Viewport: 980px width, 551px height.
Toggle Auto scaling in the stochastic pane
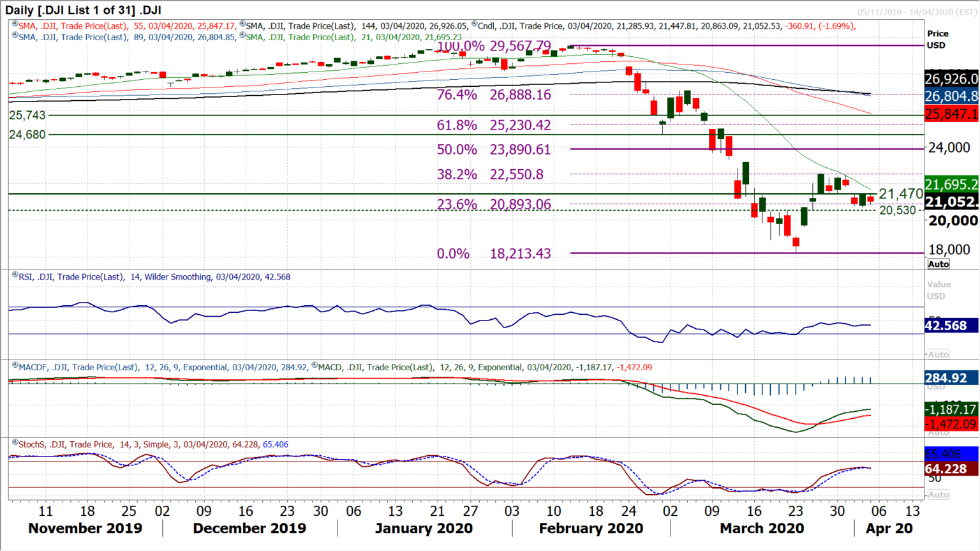(x=938, y=495)
